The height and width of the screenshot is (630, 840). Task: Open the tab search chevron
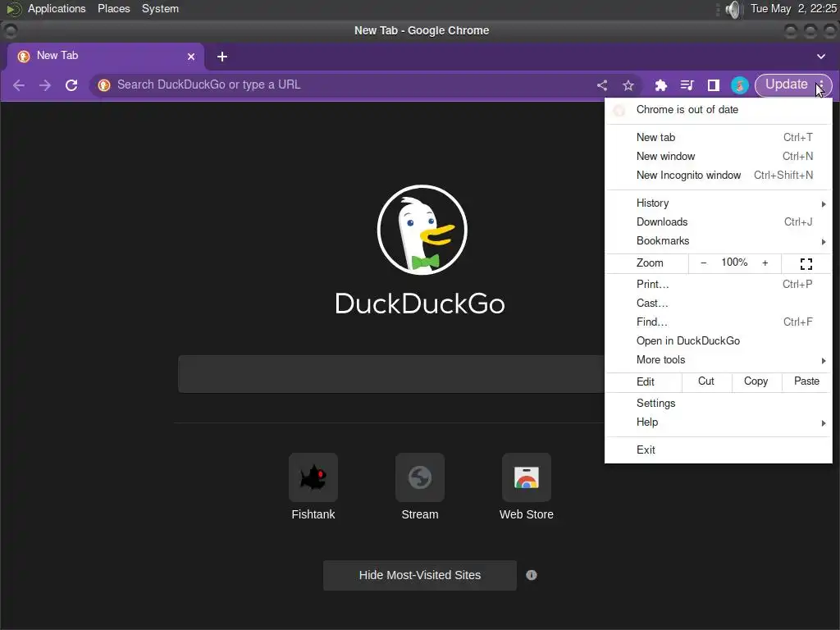820,57
